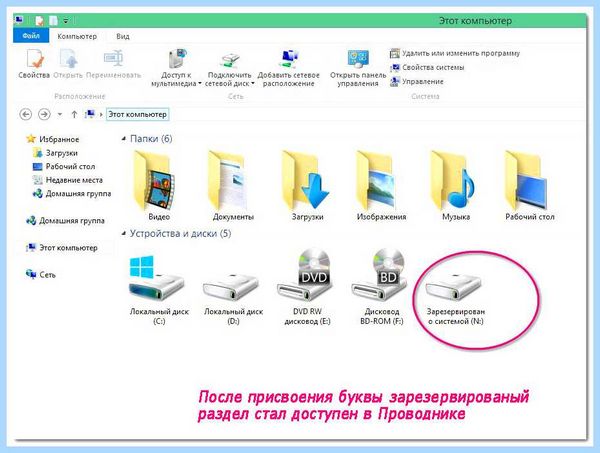Open the recent locations dropdown arrow
This screenshot has height=453, width=600.
tap(60, 114)
